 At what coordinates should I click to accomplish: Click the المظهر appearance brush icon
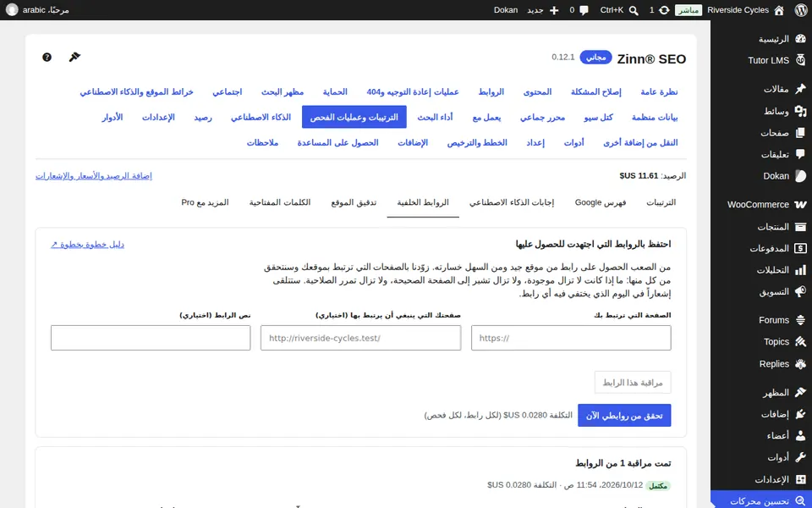pyautogui.click(x=801, y=392)
